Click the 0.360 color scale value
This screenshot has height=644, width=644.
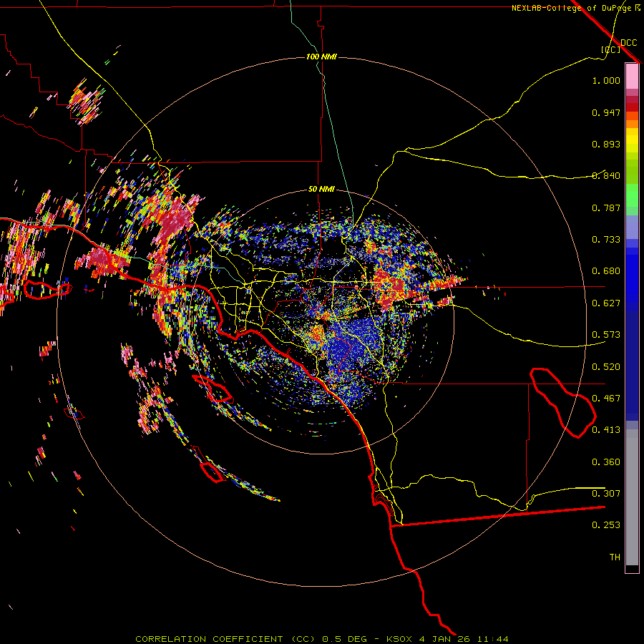[x=606, y=462]
